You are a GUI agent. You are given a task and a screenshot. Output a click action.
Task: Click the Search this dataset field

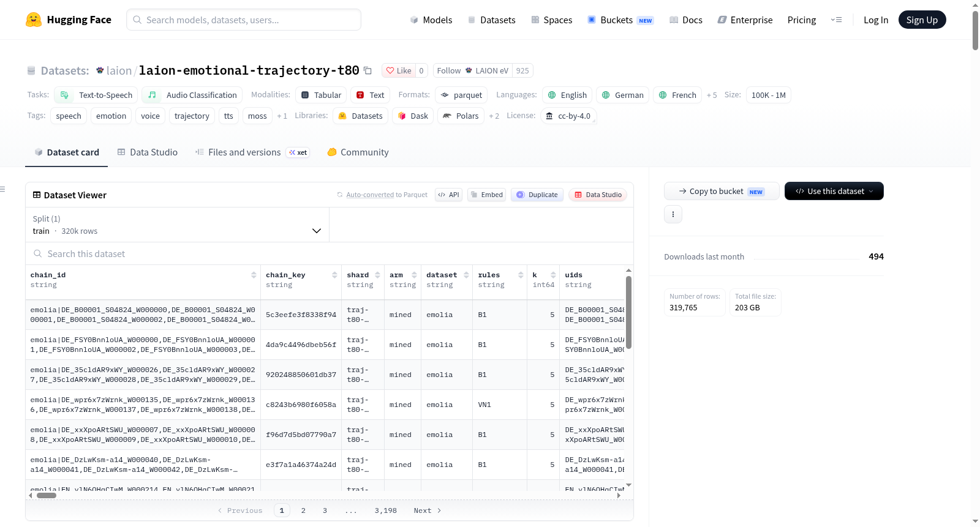click(330, 253)
